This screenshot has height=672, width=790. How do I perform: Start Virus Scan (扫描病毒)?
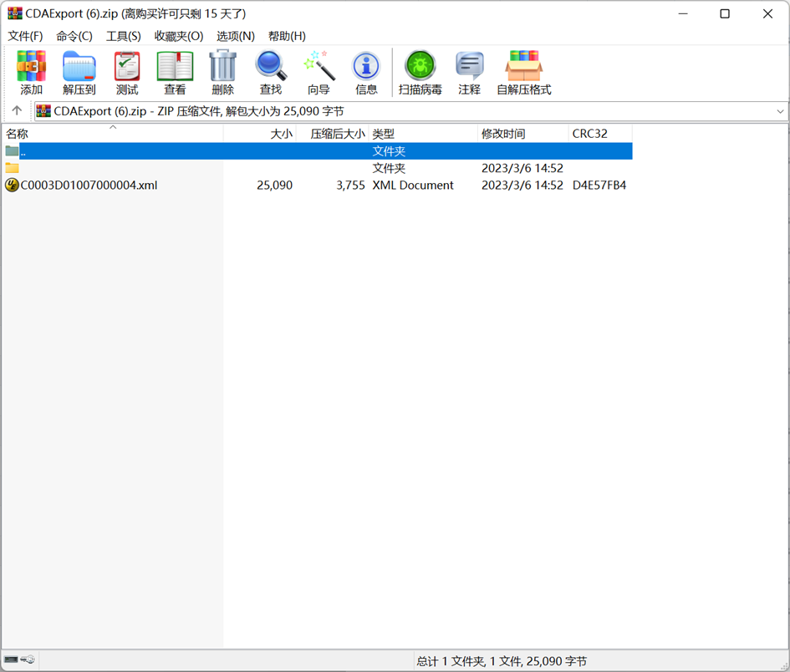(420, 73)
